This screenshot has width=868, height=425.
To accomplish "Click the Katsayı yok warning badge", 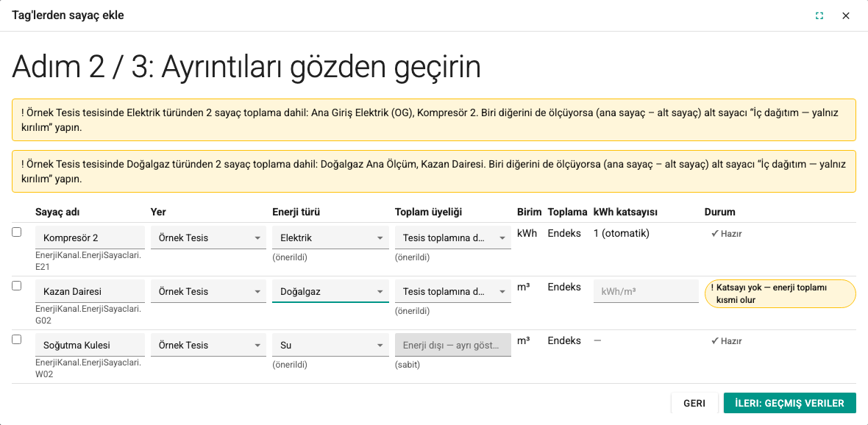I will pos(780,294).
